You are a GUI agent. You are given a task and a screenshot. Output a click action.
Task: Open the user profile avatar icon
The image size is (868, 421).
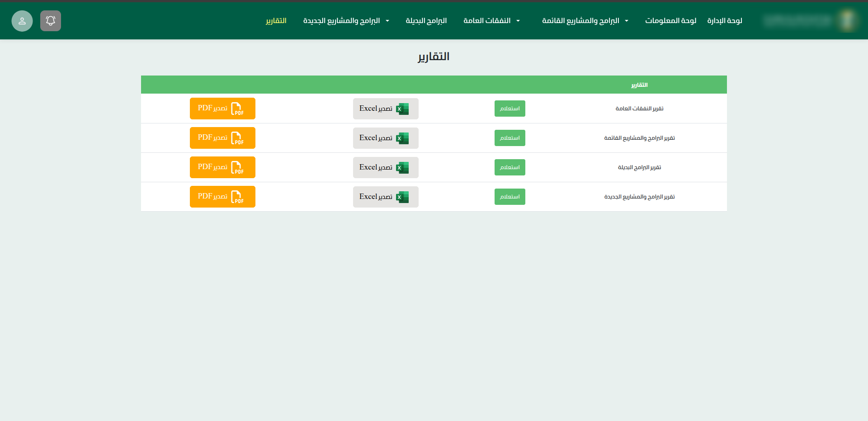(x=22, y=21)
